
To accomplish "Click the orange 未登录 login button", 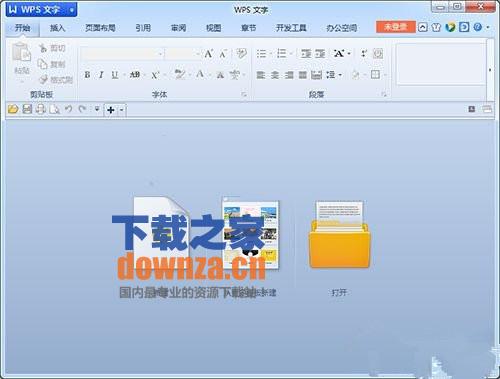I will coord(396,27).
